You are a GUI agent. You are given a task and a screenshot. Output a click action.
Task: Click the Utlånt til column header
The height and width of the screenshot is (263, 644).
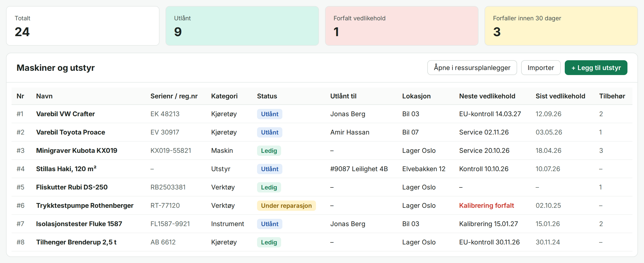[343, 96]
